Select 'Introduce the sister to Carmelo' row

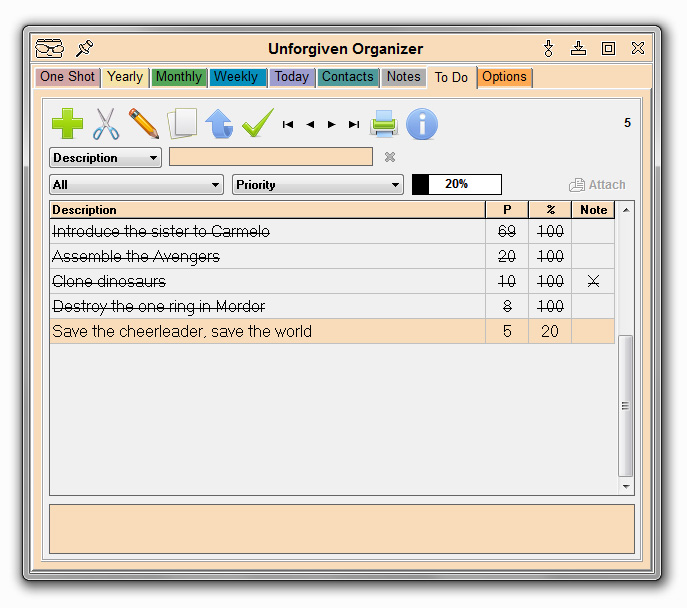(x=332, y=231)
